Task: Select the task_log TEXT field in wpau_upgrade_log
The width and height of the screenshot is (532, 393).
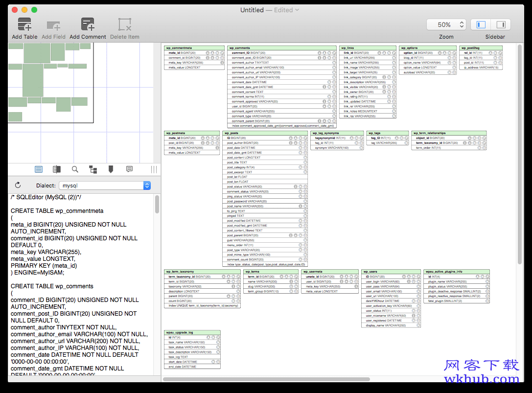Action: pyautogui.click(x=192, y=357)
